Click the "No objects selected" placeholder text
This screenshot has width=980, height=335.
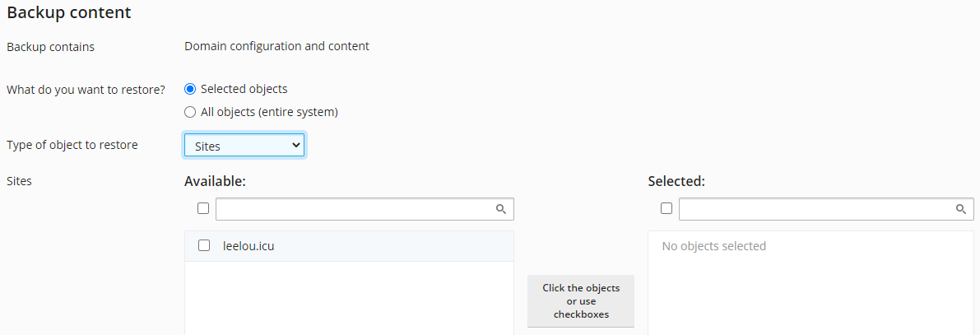(x=713, y=246)
